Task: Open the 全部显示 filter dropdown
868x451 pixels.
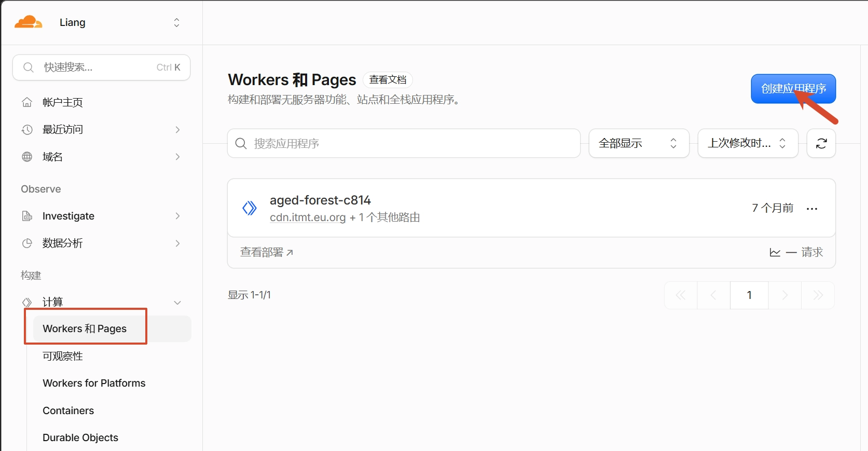Action: [x=639, y=143]
